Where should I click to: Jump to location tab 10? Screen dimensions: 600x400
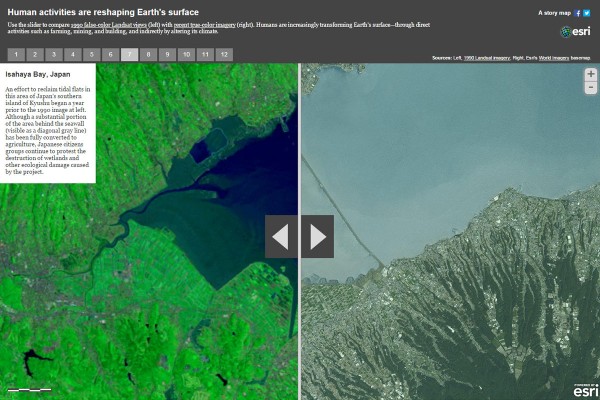point(185,54)
